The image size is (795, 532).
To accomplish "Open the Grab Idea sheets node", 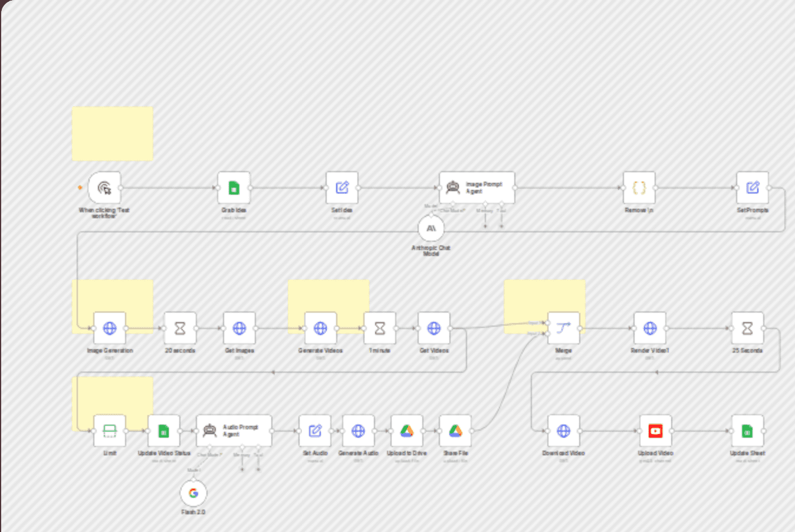I will click(x=234, y=188).
